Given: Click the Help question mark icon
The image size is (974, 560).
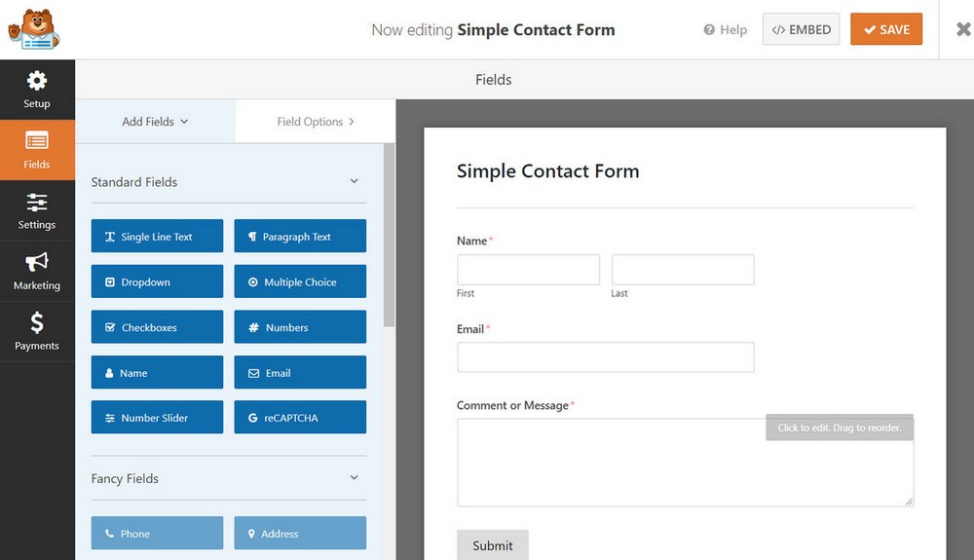Looking at the screenshot, I should pyautogui.click(x=709, y=30).
